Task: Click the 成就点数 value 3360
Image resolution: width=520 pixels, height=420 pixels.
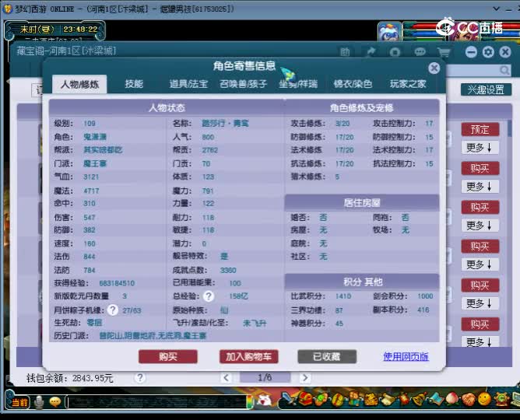Action: tap(228, 271)
